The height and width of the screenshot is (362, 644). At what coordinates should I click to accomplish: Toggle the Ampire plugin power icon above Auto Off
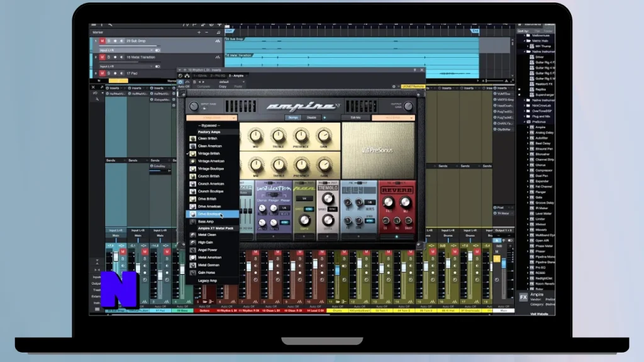tap(180, 82)
